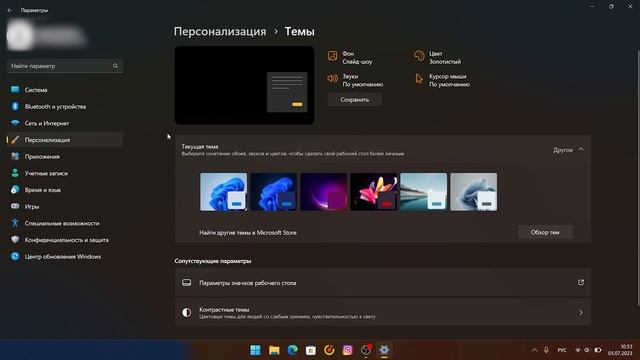Click the external link icon for desktop icons
640x360 pixels.
click(x=581, y=282)
